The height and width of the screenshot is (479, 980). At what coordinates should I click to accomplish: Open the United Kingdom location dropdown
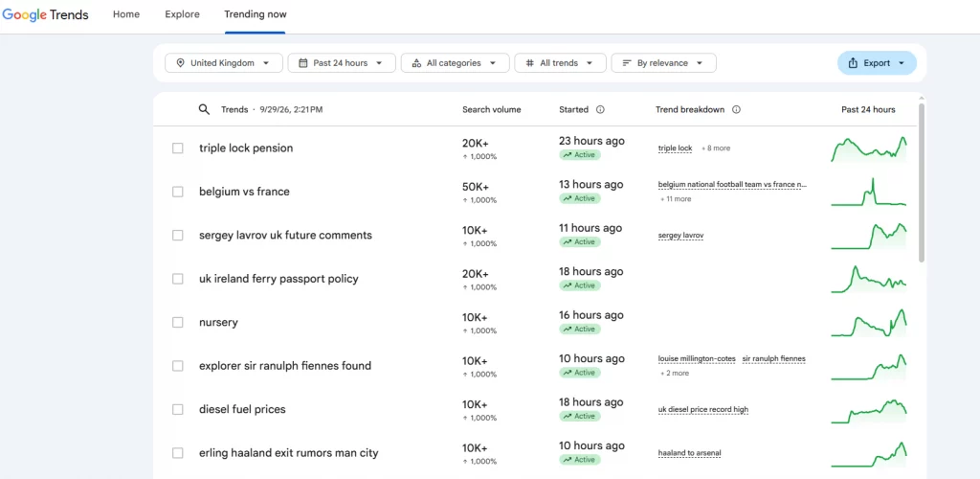pos(224,63)
